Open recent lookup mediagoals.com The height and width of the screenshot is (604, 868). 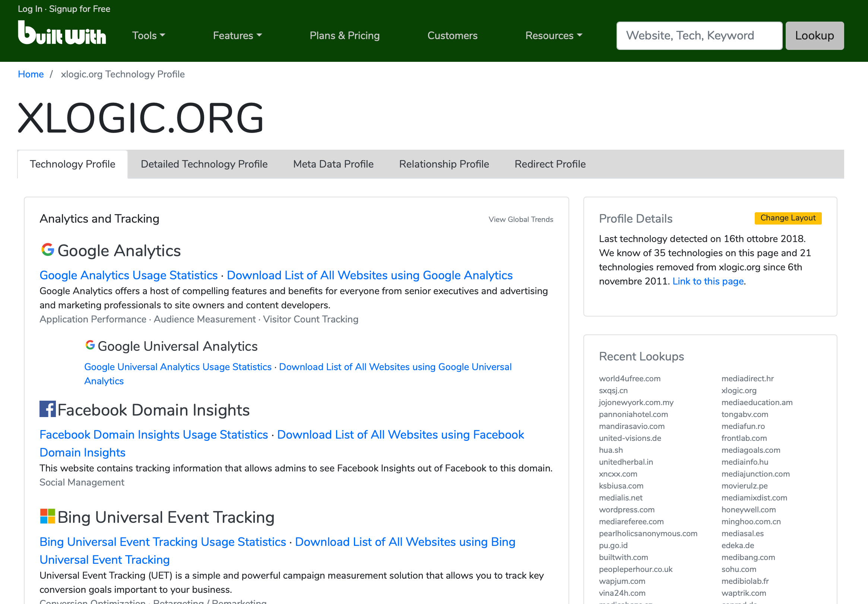coord(751,450)
